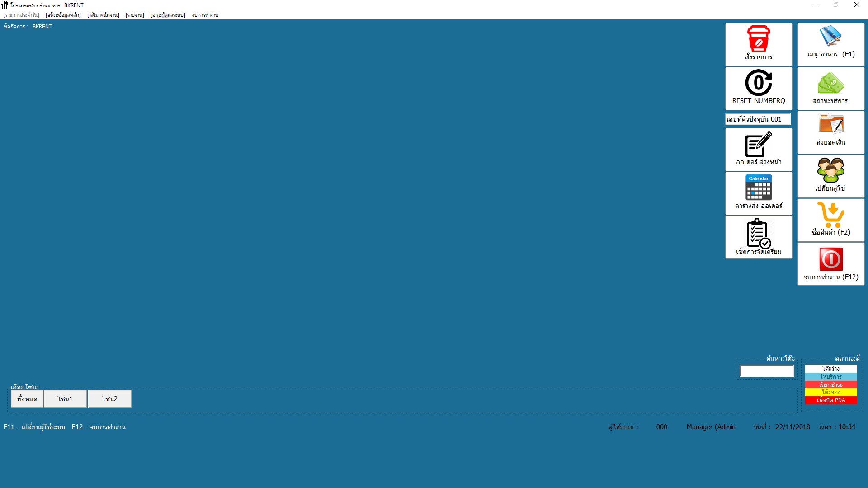Select the โซน1 zone button
This screenshot has width=868, height=488.
click(65, 399)
